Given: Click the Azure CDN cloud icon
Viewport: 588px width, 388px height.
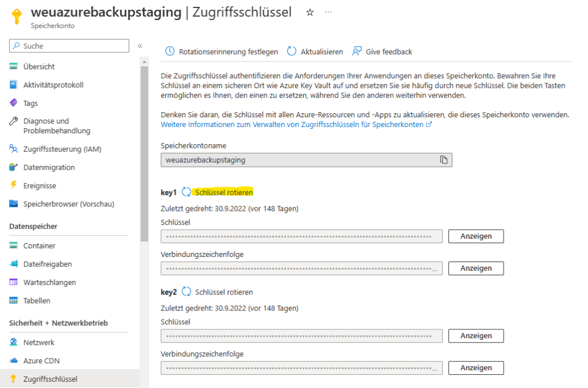Looking at the screenshot, I should coord(14,360).
